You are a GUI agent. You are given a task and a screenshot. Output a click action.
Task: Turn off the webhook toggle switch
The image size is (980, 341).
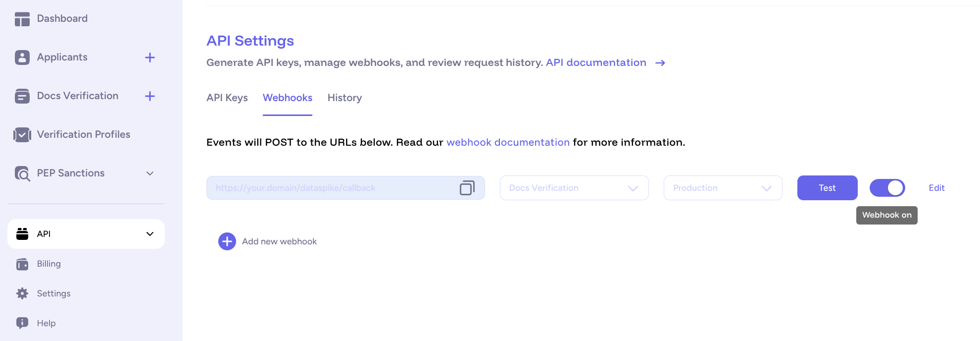(887, 188)
